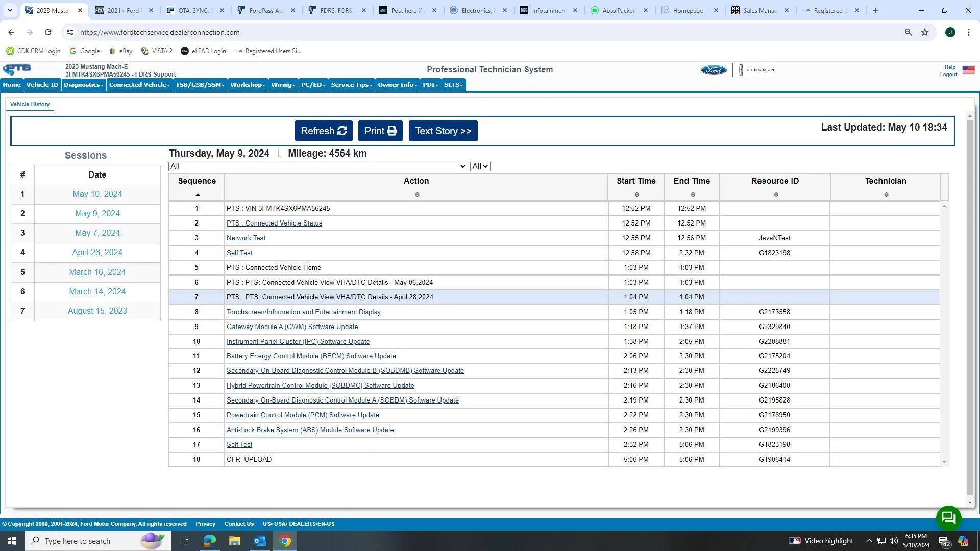Expand the Connected Vehicle menu
This screenshot has height=551, width=980.
(139, 85)
